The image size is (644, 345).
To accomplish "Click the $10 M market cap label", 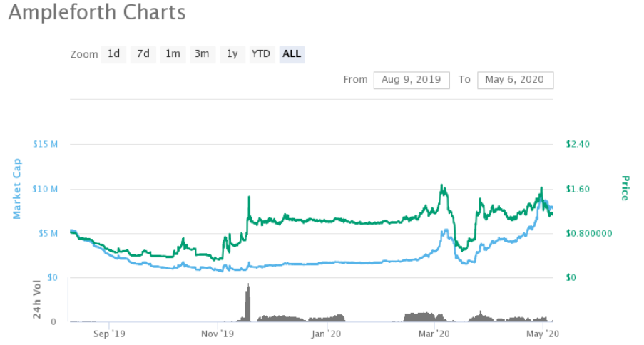I will (46, 190).
